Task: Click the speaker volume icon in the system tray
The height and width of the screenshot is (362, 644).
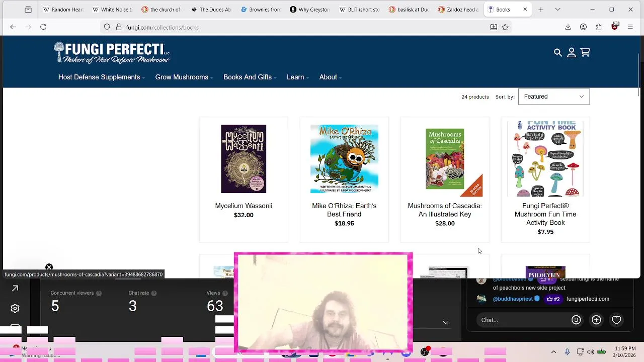Action: click(591, 352)
